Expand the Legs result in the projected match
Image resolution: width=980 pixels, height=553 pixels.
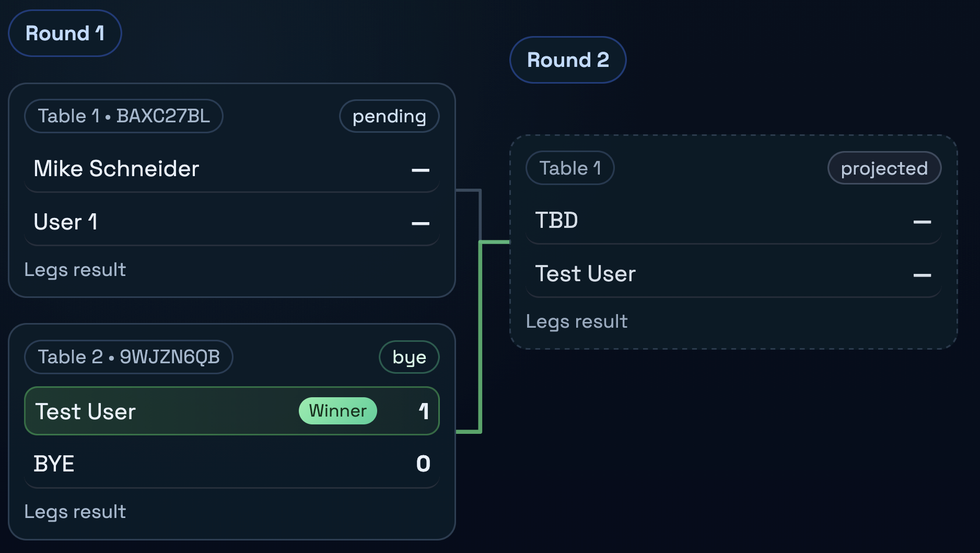[x=577, y=321]
